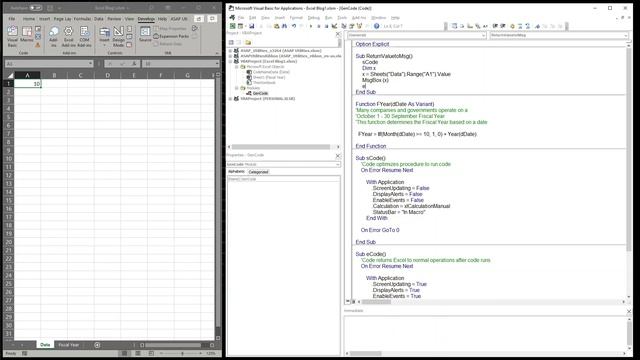
Task: Switch to Normal view in status bar
Action: (124, 353)
